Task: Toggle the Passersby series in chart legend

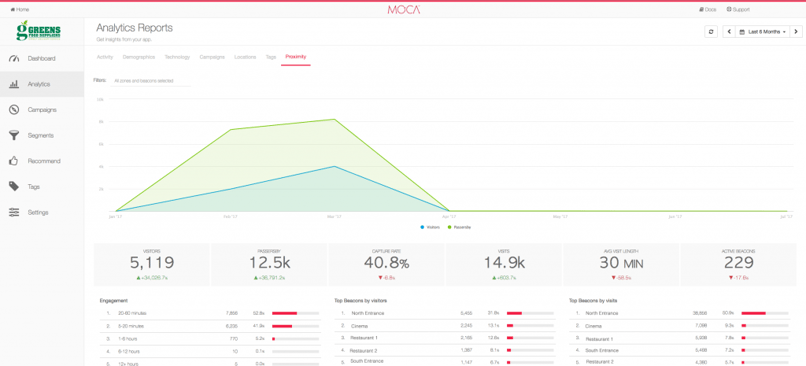Action: (x=459, y=227)
